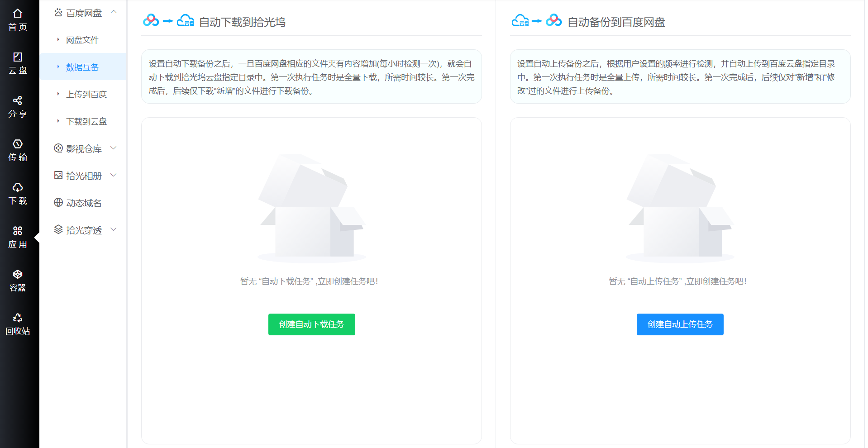Expand the 拾光穿透 menu chevron
Image resolution: width=868 pixels, height=448 pixels.
[x=114, y=229]
